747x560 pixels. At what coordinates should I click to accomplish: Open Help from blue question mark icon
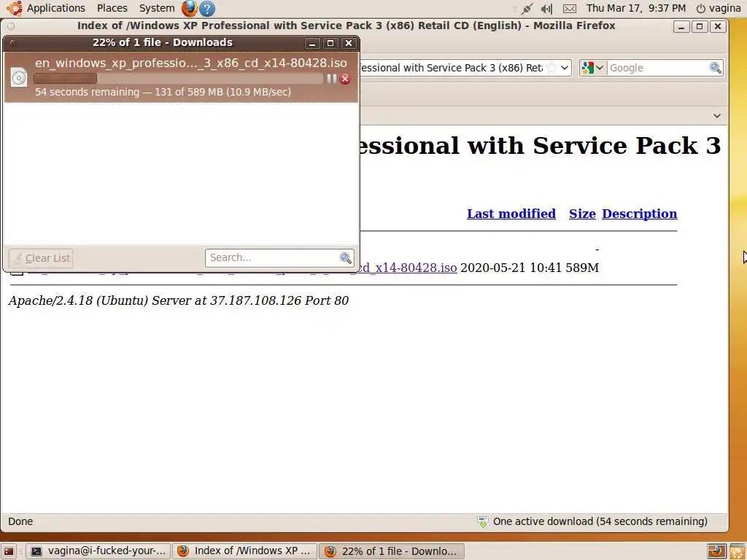[x=206, y=8]
